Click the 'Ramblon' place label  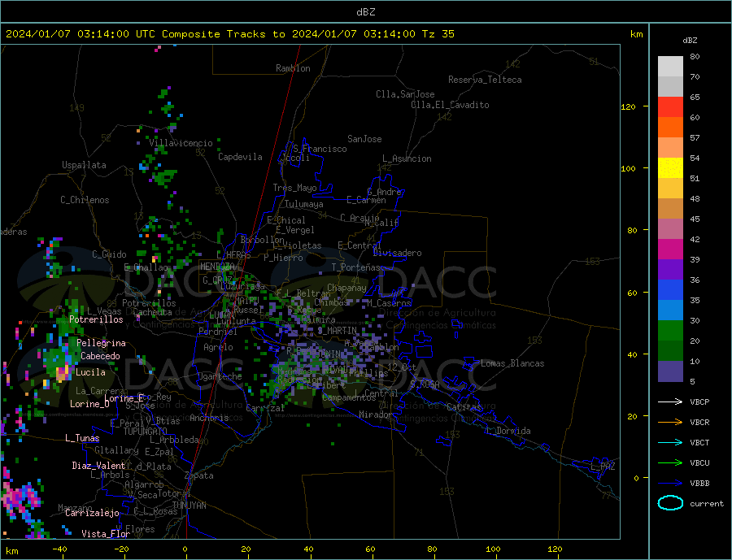(293, 68)
